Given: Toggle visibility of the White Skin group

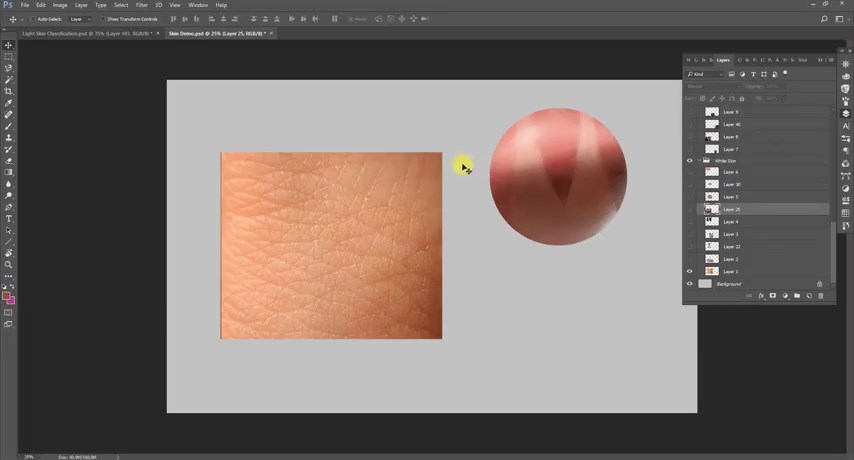Looking at the screenshot, I should coord(689,161).
